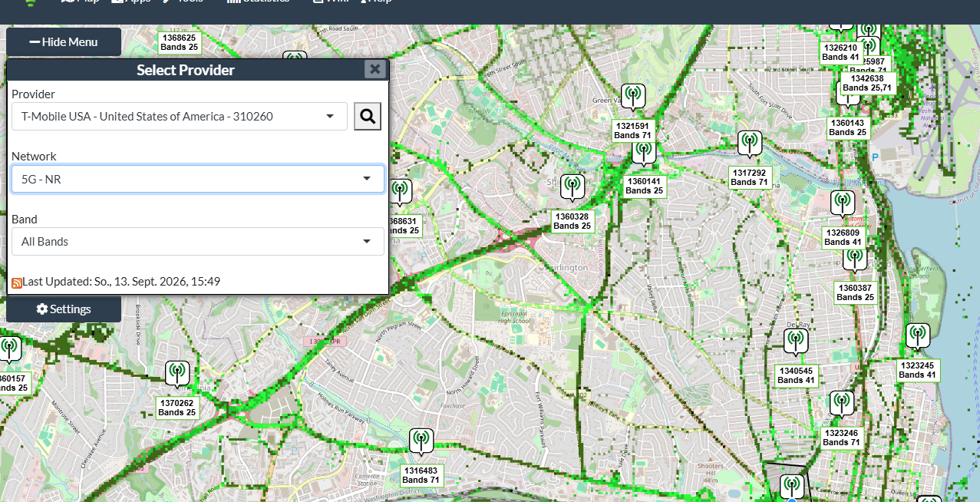Select the label 1340545 Bands 41

point(796,375)
